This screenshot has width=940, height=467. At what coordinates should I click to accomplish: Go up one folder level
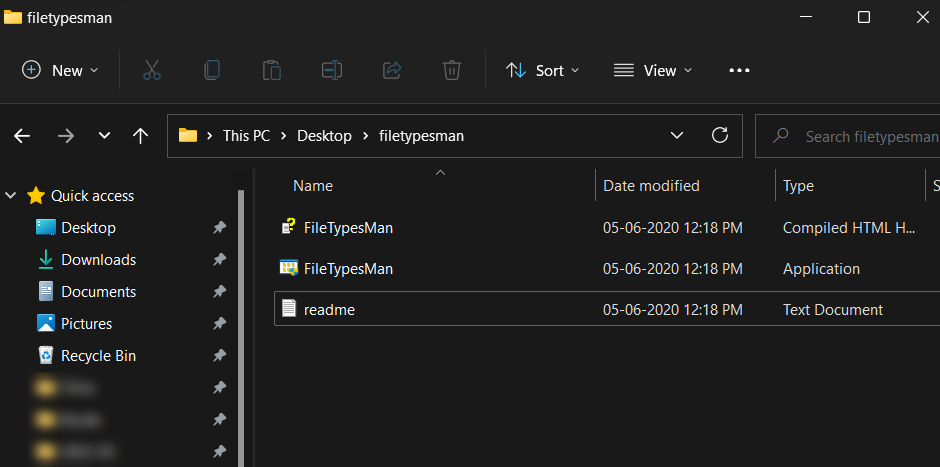coord(141,136)
